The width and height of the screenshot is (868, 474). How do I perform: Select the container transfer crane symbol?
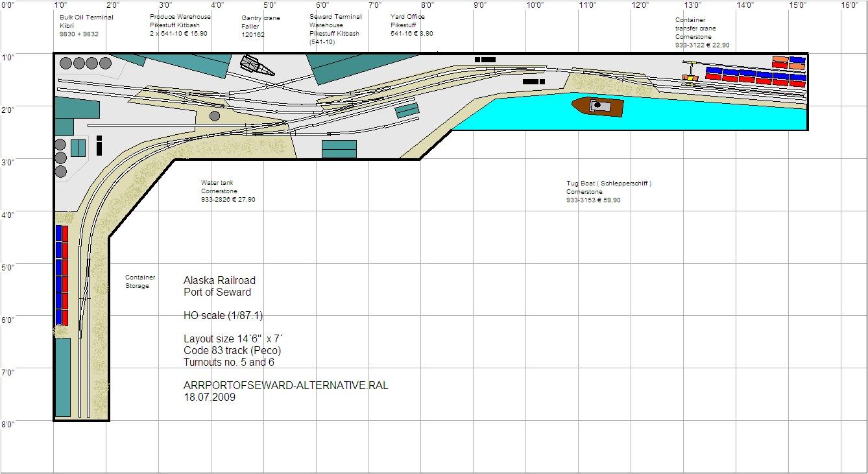[x=692, y=71]
